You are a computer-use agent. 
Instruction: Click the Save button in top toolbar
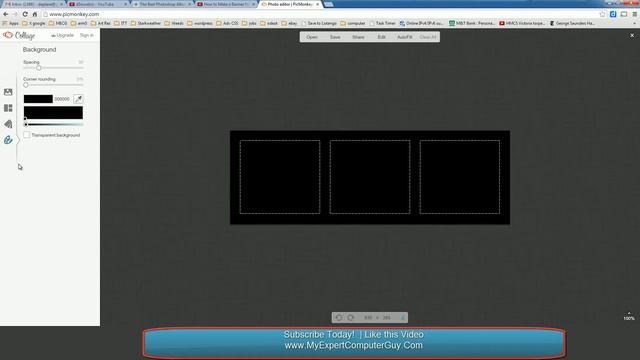pos(335,37)
